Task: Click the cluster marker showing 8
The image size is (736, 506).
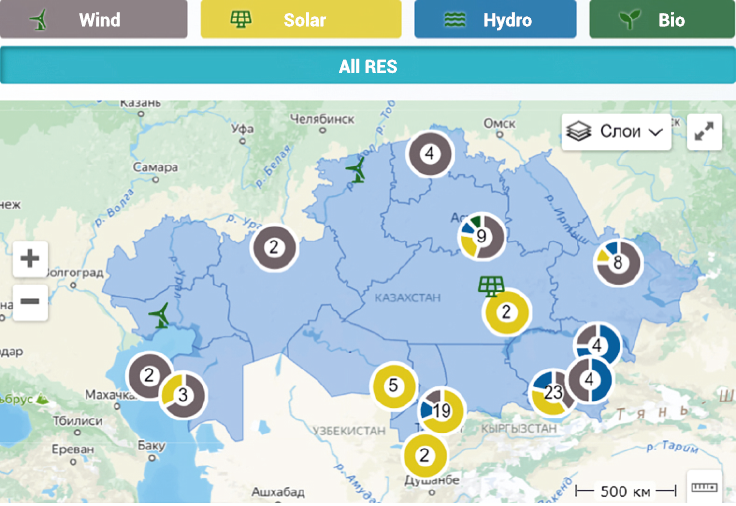Action: [x=618, y=263]
